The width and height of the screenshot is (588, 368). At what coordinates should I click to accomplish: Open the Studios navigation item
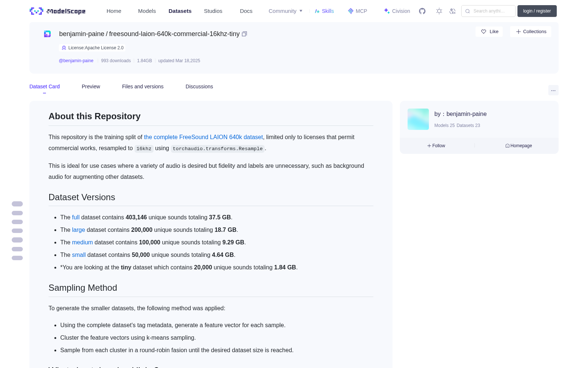(x=213, y=11)
